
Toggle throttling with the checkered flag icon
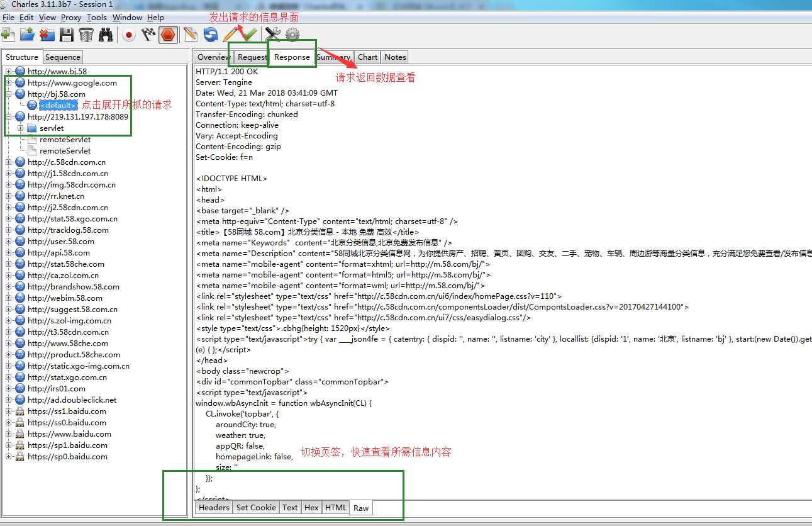pyautogui.click(x=148, y=35)
